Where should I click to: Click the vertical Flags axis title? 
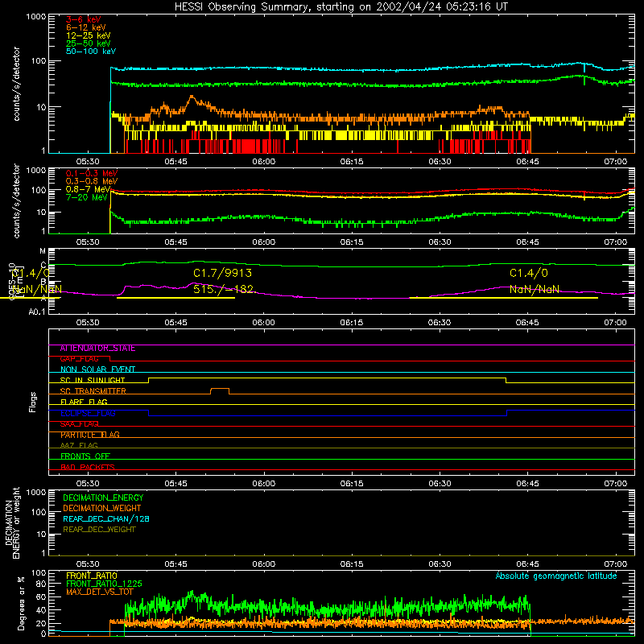pos(33,402)
